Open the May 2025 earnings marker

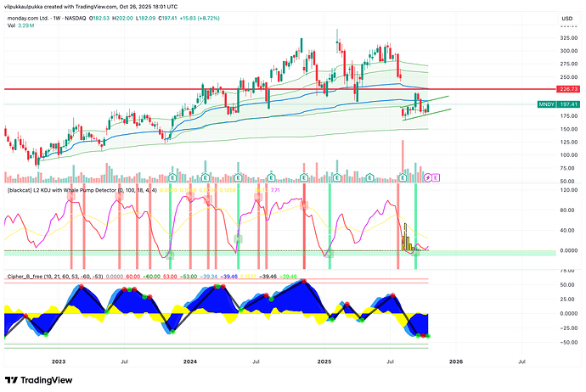click(369, 177)
